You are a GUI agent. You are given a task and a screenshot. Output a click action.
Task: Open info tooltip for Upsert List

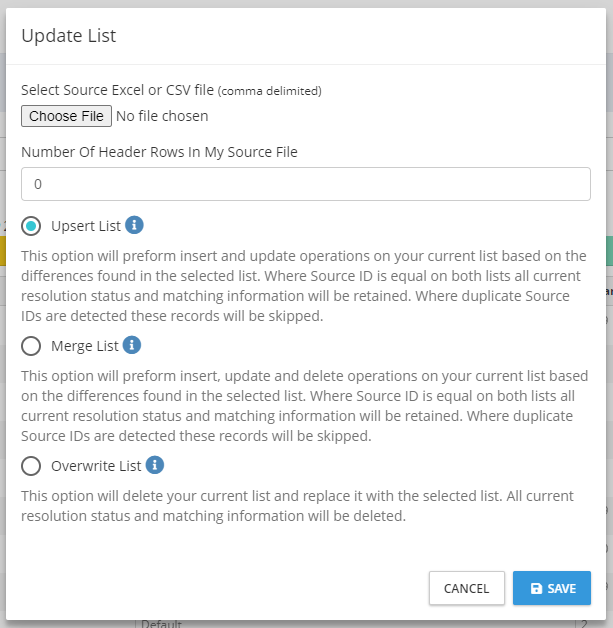(135, 225)
